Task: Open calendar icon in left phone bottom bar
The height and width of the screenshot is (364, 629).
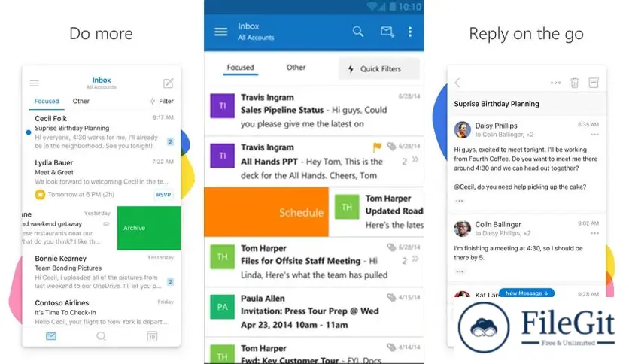Action: pos(152,336)
